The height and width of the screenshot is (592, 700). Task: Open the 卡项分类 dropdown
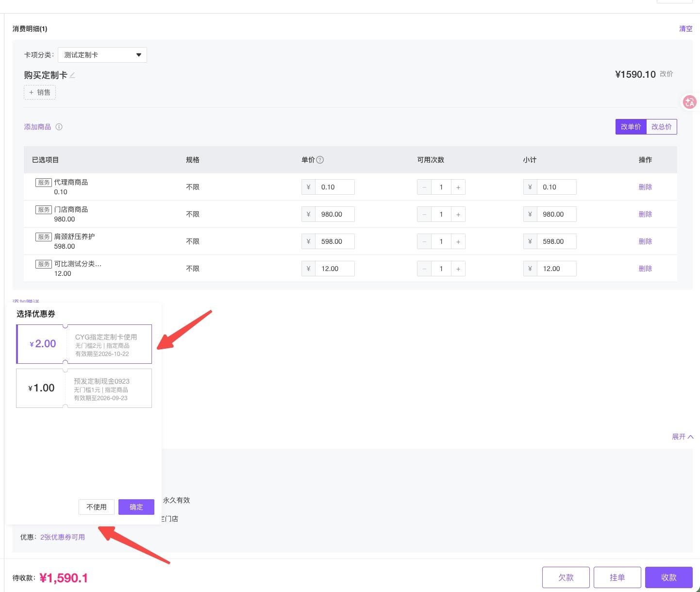click(102, 55)
